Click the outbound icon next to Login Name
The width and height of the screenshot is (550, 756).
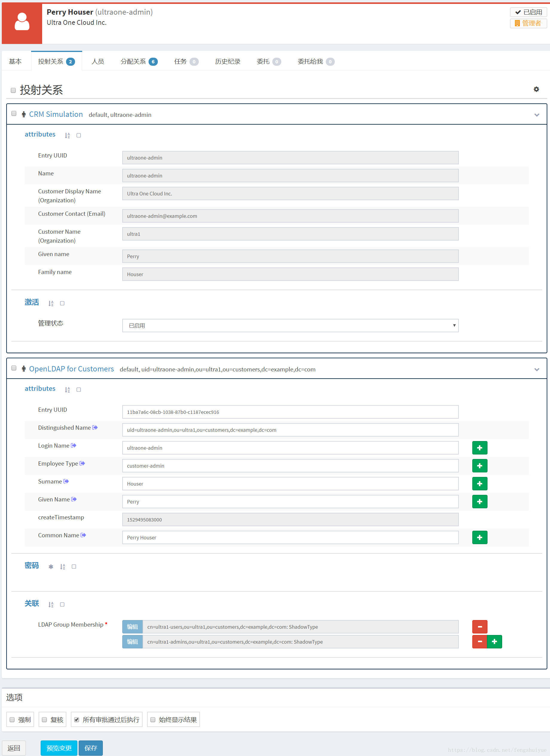pyautogui.click(x=74, y=446)
